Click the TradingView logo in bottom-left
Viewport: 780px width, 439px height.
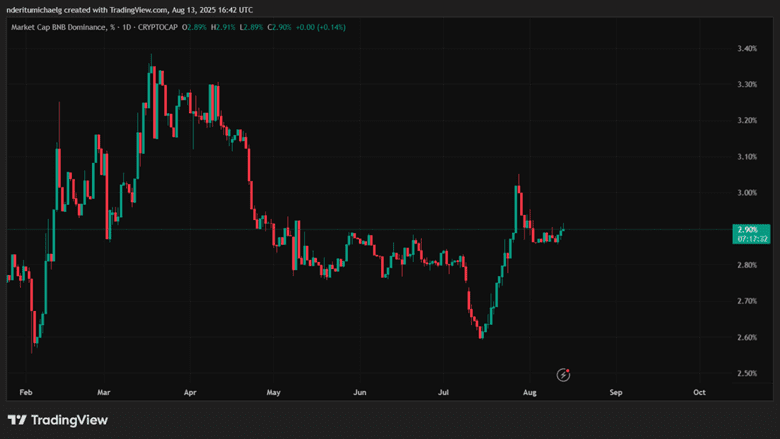point(58,420)
